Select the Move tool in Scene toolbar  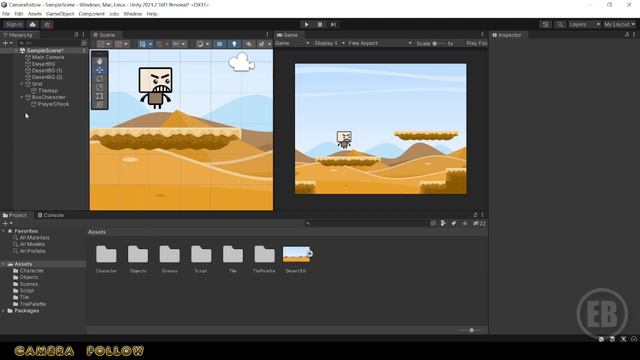tap(100, 70)
